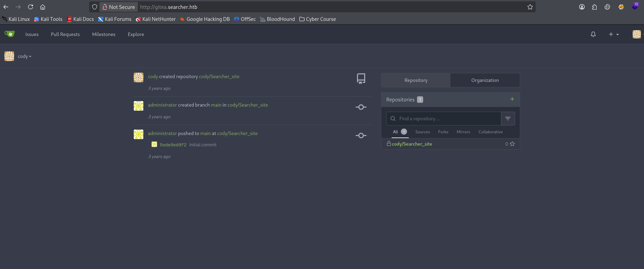Image resolution: width=644 pixels, height=269 pixels.
Task: Open administrator link in pushed to main entry
Action: pyautogui.click(x=163, y=133)
